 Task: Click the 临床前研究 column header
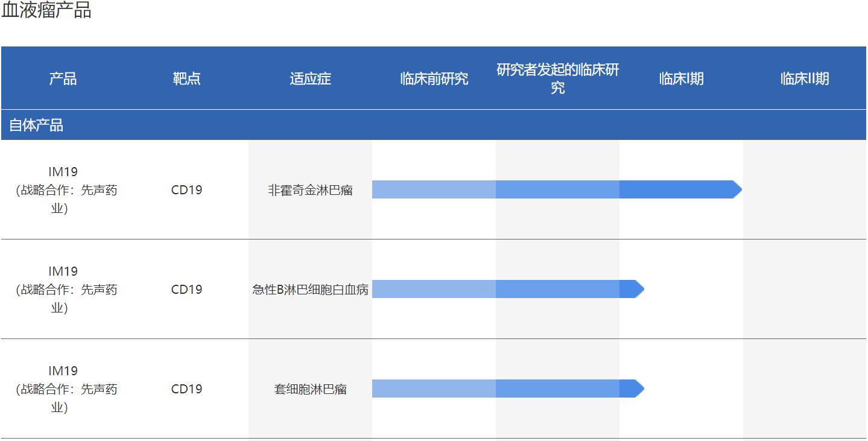[x=432, y=78]
